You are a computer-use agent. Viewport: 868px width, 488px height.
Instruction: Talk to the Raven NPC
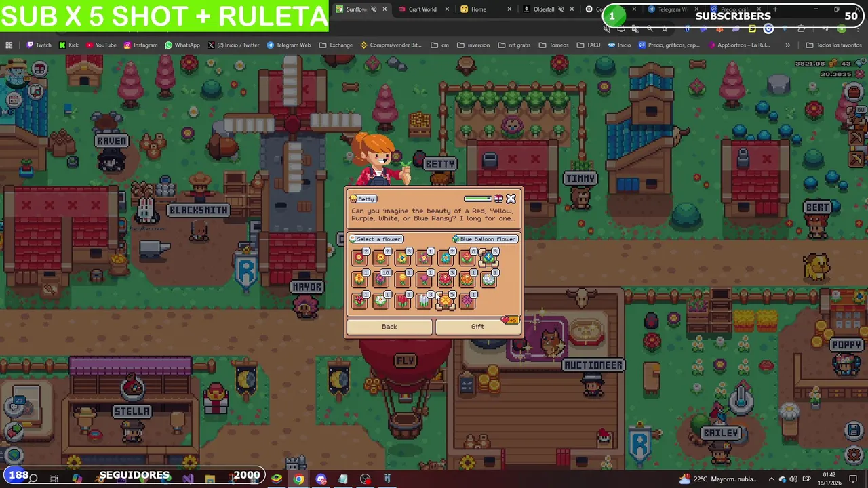(x=111, y=161)
